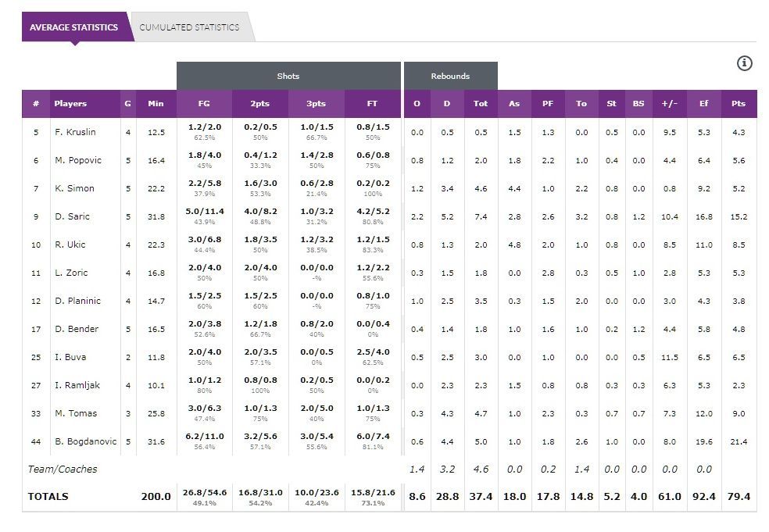This screenshot has height=532, width=769.
Task: Sort by the Players column header
Action: coord(70,104)
